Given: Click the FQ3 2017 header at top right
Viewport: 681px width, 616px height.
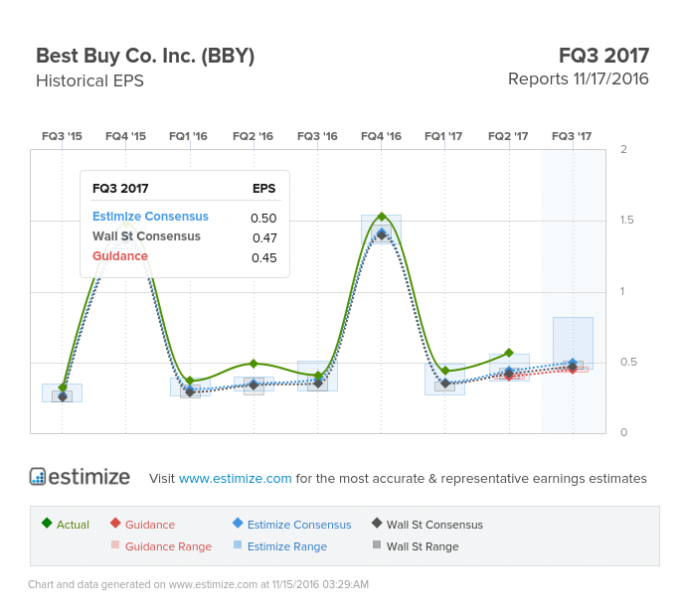Looking at the screenshot, I should (x=603, y=56).
